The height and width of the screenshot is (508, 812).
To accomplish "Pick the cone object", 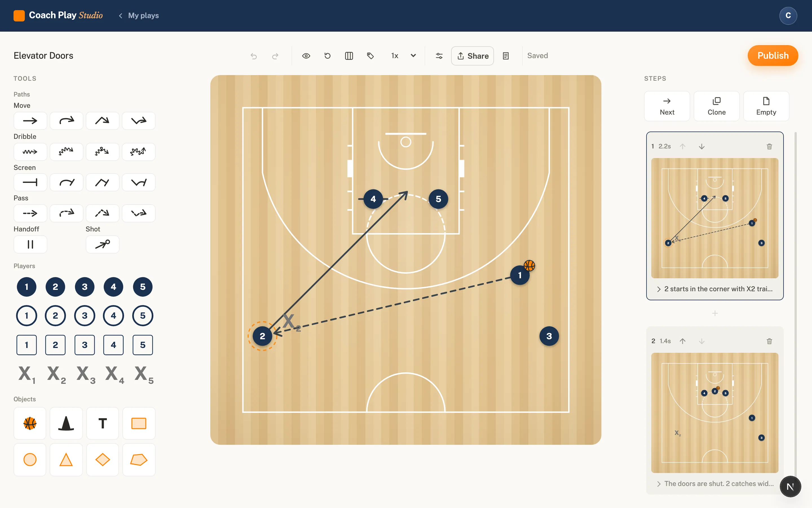I will click(x=66, y=423).
